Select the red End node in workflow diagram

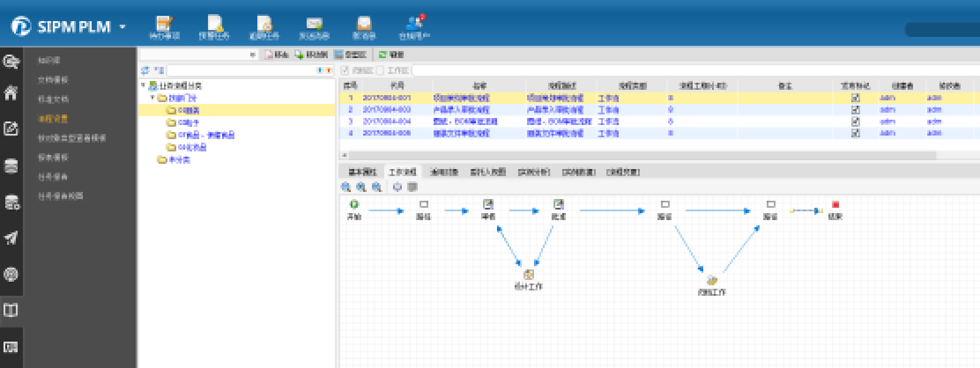pyautogui.click(x=835, y=204)
